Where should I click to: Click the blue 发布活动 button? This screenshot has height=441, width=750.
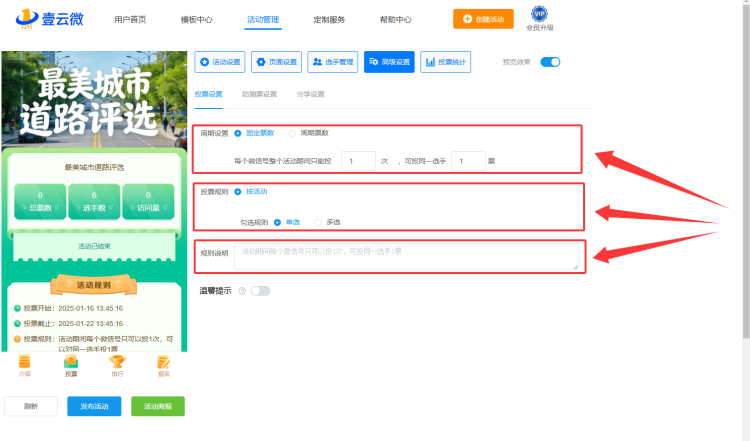point(94,406)
